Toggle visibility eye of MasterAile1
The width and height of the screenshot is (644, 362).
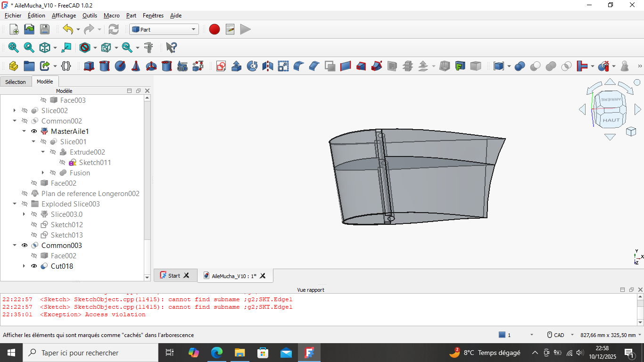[34, 132]
